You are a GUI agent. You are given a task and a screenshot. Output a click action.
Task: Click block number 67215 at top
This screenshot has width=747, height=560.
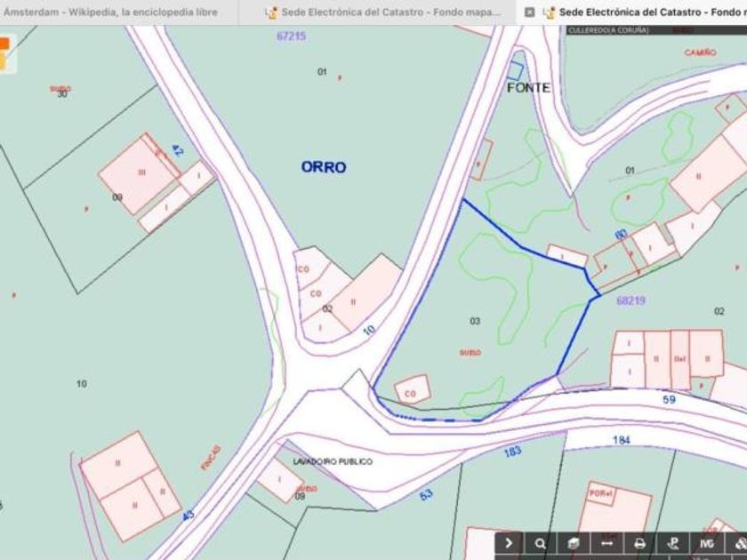pyautogui.click(x=292, y=36)
